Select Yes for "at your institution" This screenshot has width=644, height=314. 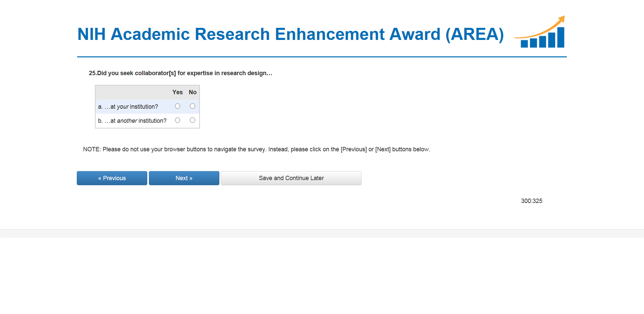tap(177, 106)
